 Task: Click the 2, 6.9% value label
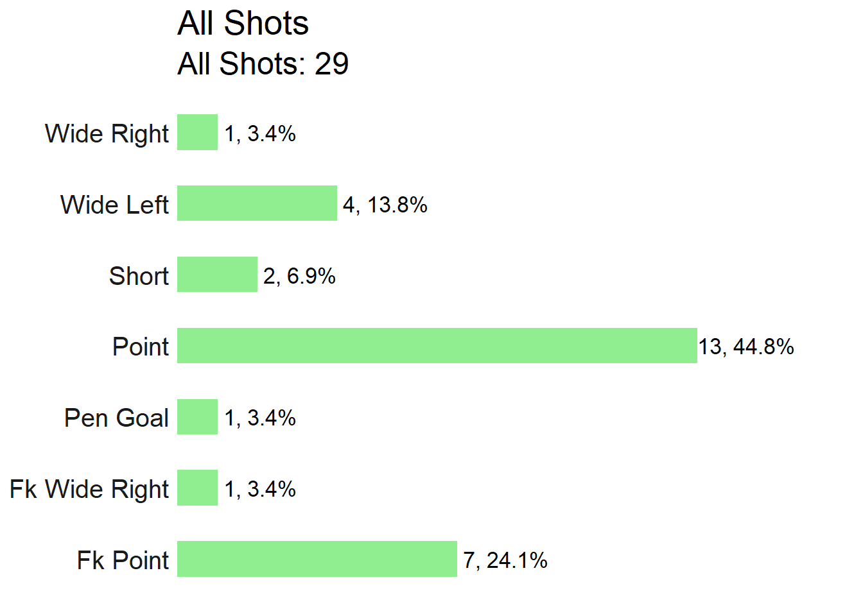coord(299,277)
